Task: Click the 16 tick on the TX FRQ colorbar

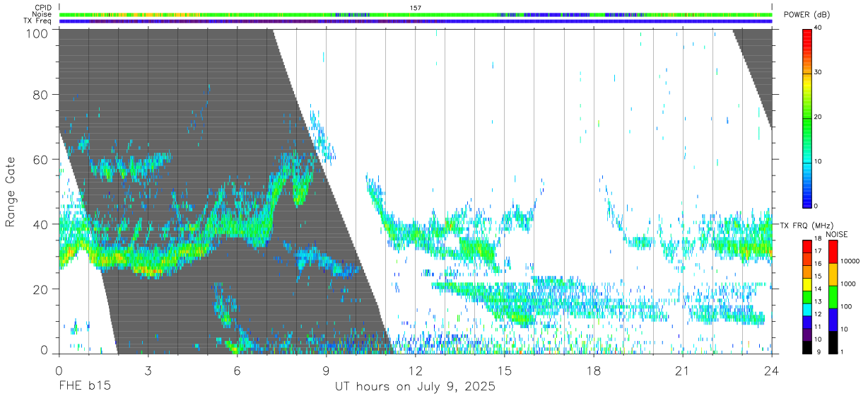Action: point(819,264)
